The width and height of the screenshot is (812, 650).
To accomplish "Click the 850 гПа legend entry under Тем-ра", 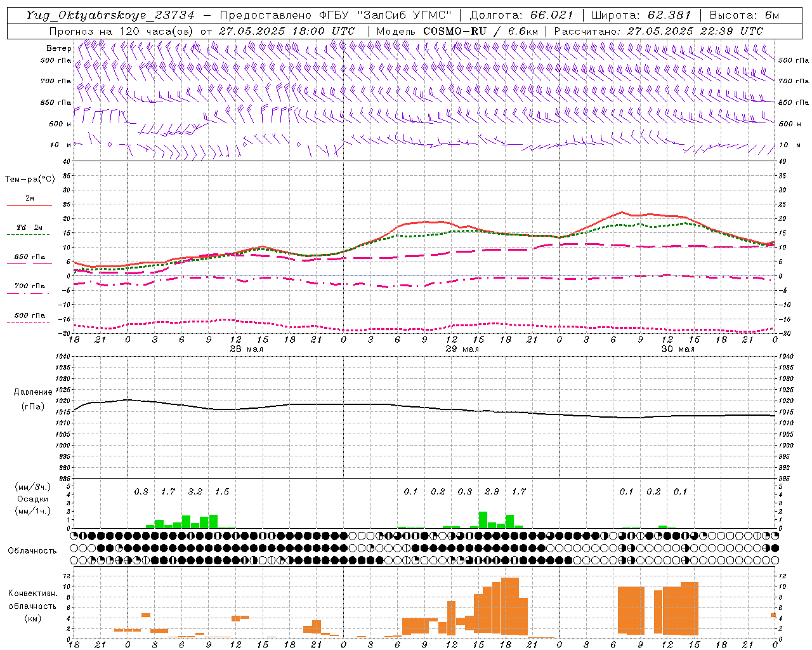I will [x=29, y=259].
